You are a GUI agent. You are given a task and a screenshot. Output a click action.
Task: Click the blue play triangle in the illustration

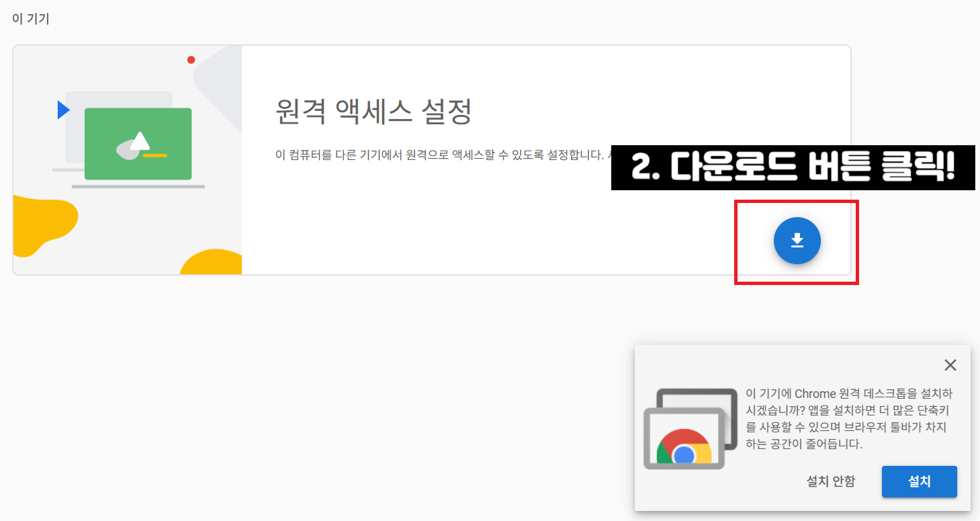click(62, 110)
